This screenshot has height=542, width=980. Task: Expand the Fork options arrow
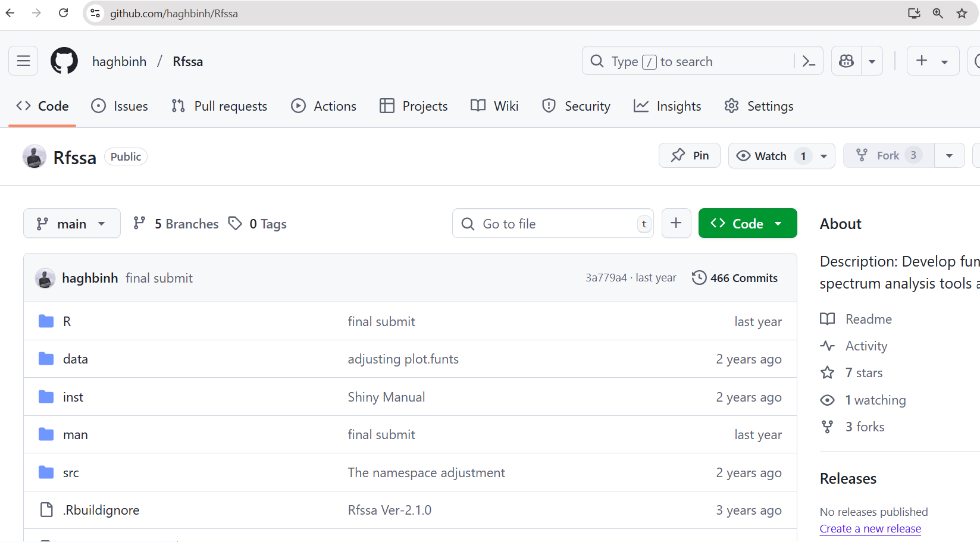(x=948, y=155)
